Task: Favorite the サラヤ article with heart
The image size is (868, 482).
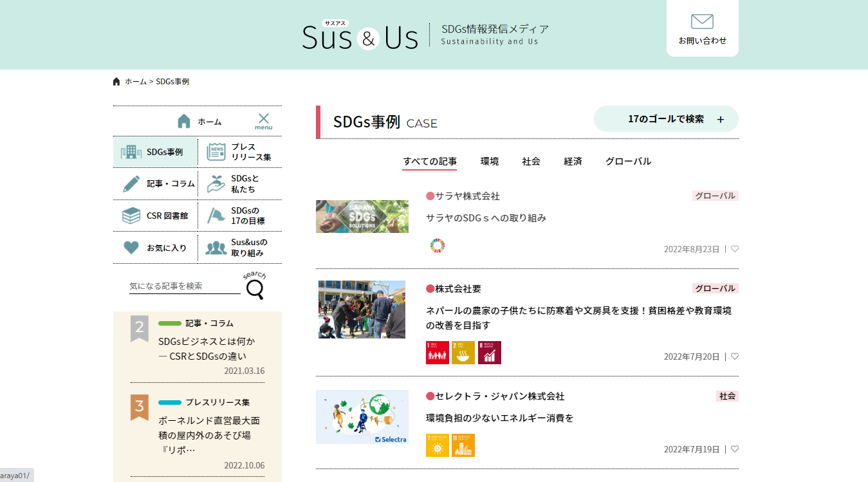Action: point(735,249)
